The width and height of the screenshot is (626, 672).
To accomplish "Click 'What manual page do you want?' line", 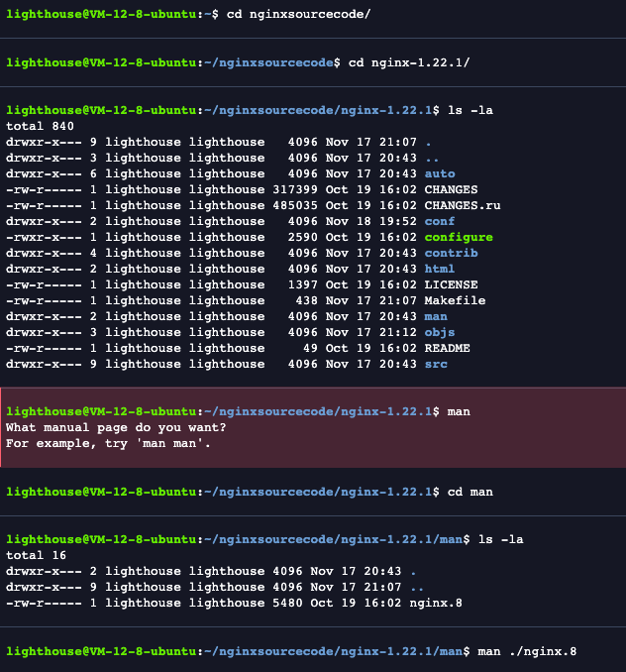I will tap(116, 428).
